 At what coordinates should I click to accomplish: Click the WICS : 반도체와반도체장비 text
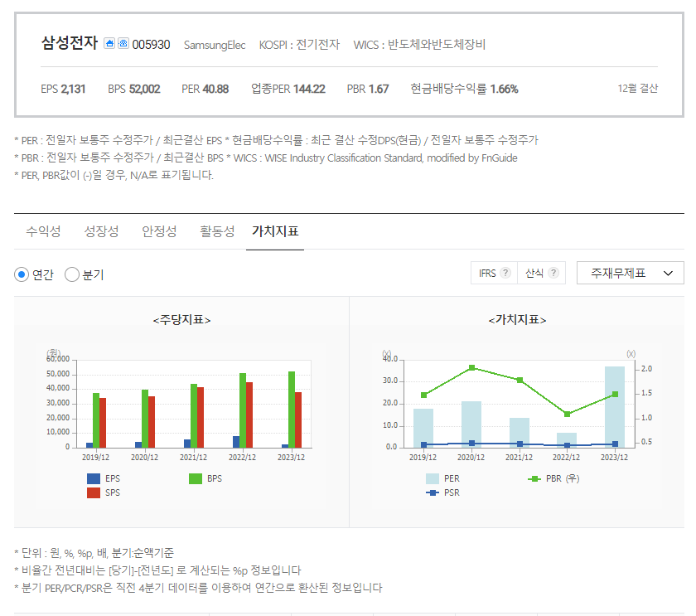tap(419, 45)
